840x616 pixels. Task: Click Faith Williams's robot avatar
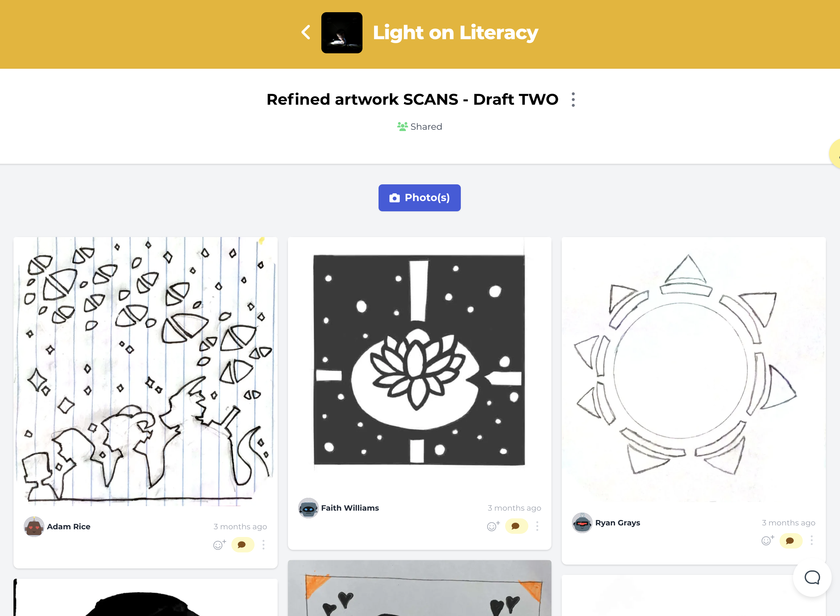coord(308,508)
